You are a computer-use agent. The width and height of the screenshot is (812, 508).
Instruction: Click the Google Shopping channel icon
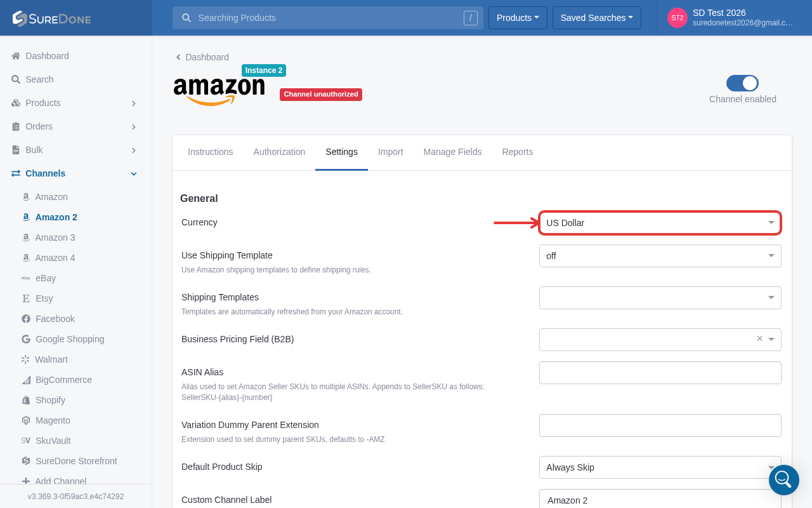(x=26, y=339)
